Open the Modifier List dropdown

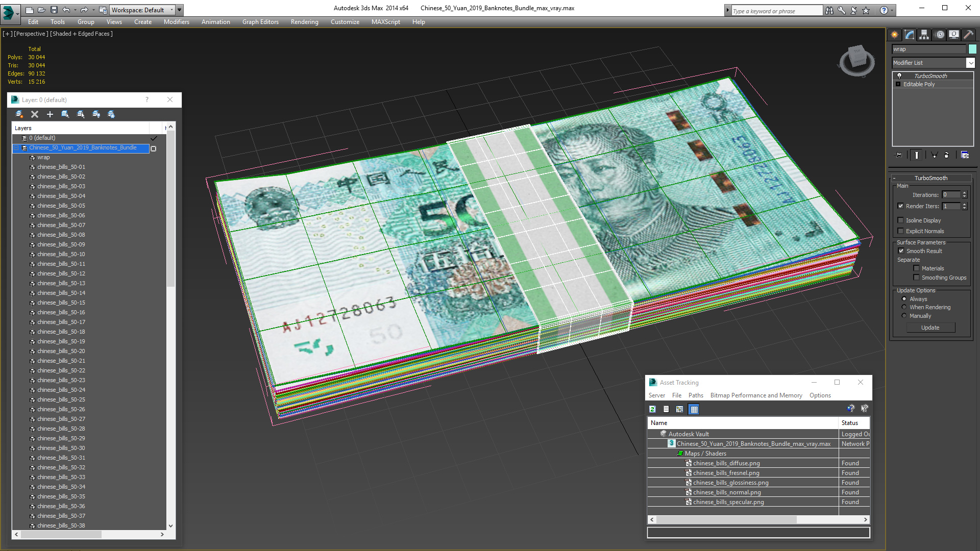pyautogui.click(x=970, y=63)
